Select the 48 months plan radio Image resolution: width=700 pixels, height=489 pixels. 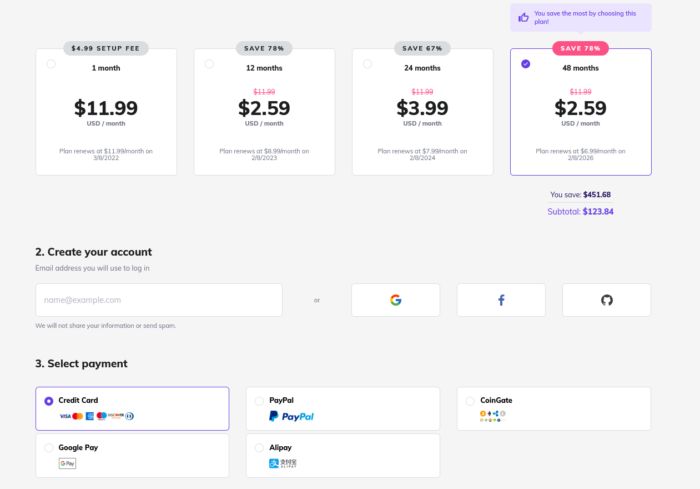pyautogui.click(x=525, y=64)
